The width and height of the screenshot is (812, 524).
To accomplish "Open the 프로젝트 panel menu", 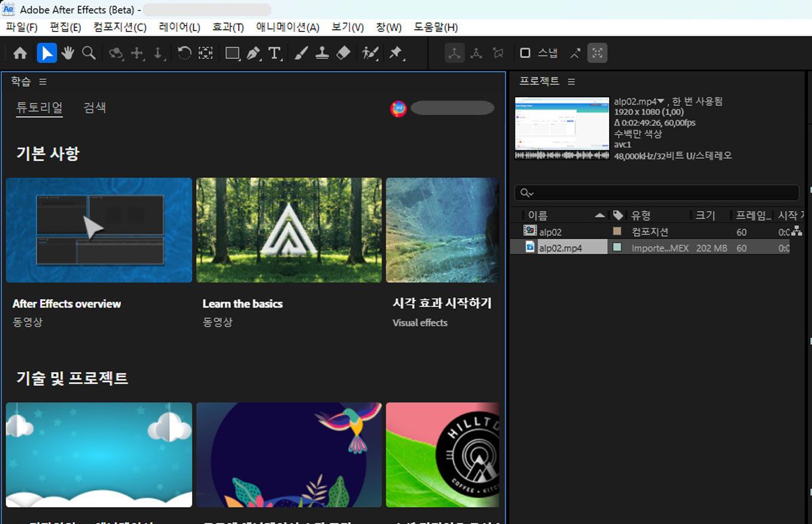I will [571, 81].
